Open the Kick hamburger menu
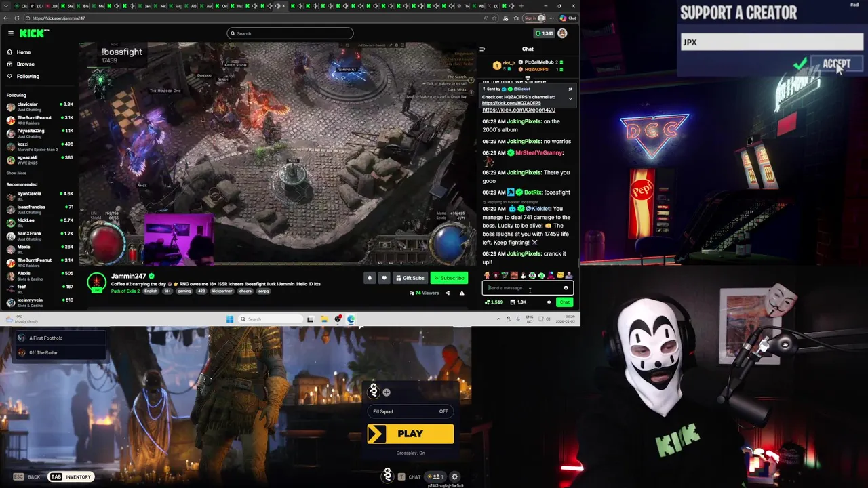Image resolution: width=868 pixels, height=488 pixels. [11, 33]
